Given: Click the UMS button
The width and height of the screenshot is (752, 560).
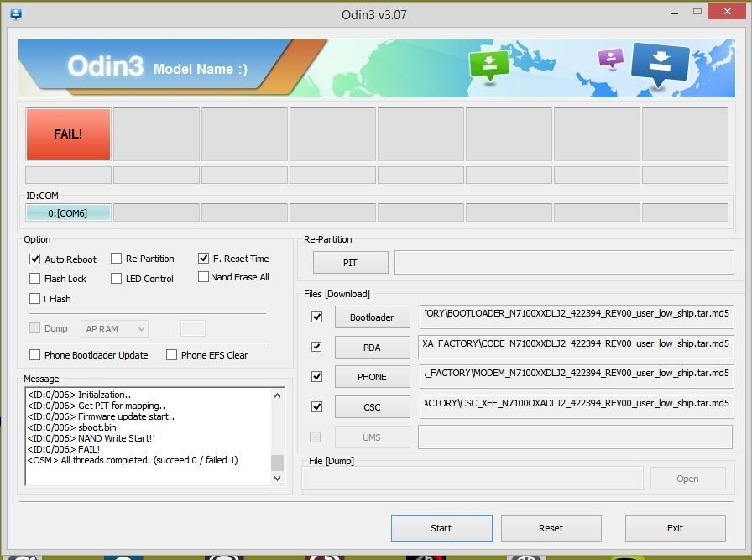Looking at the screenshot, I should (372, 437).
